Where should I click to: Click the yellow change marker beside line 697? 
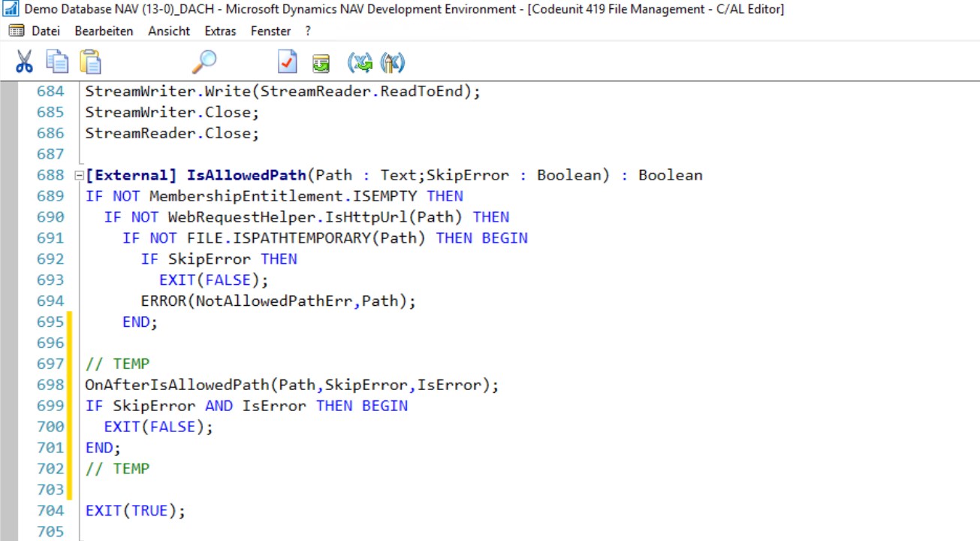pos(69,364)
